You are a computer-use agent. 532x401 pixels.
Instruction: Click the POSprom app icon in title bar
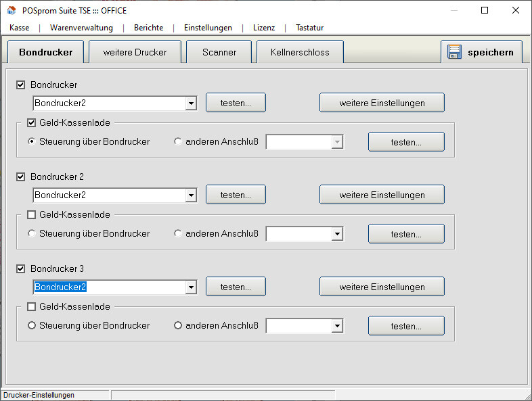coord(12,10)
